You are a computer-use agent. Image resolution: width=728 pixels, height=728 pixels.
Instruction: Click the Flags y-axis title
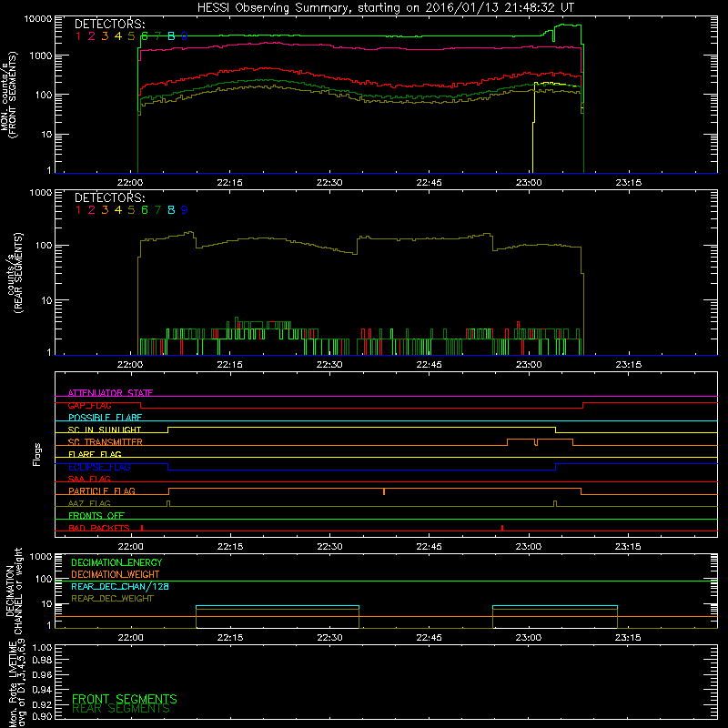(x=36, y=454)
